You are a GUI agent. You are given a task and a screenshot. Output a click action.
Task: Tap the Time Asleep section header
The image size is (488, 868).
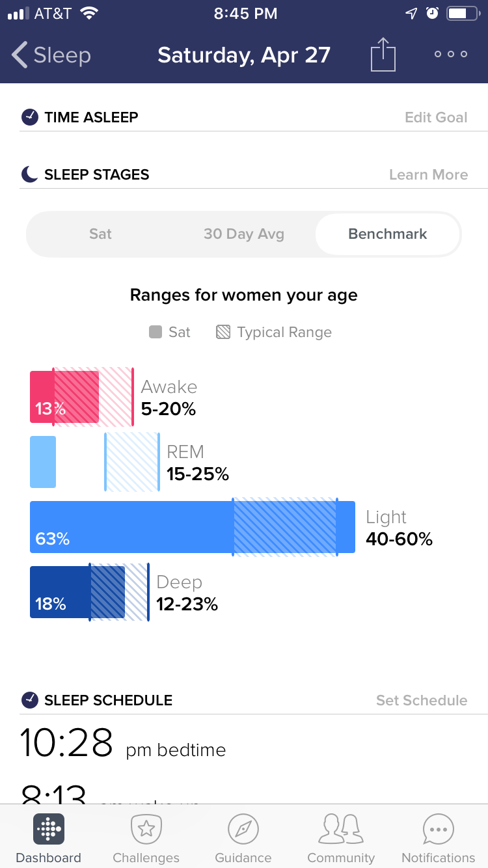(x=91, y=118)
